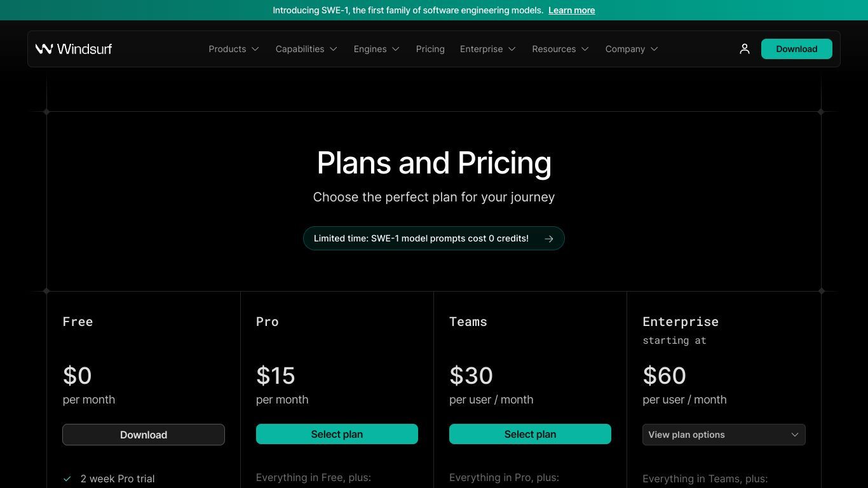Expand the Capabilities menu
The width and height of the screenshot is (868, 488).
pyautogui.click(x=306, y=49)
